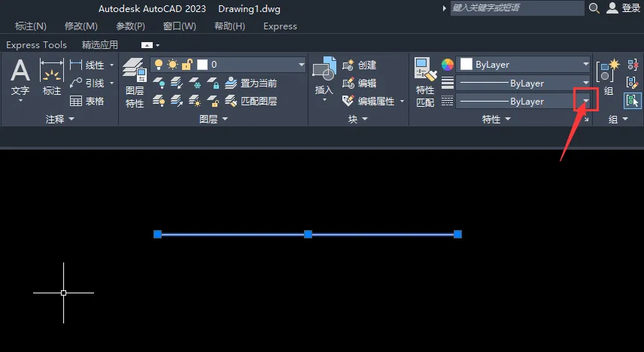Click the unisolate layer icon
The image size is (644, 352).
coord(177,101)
